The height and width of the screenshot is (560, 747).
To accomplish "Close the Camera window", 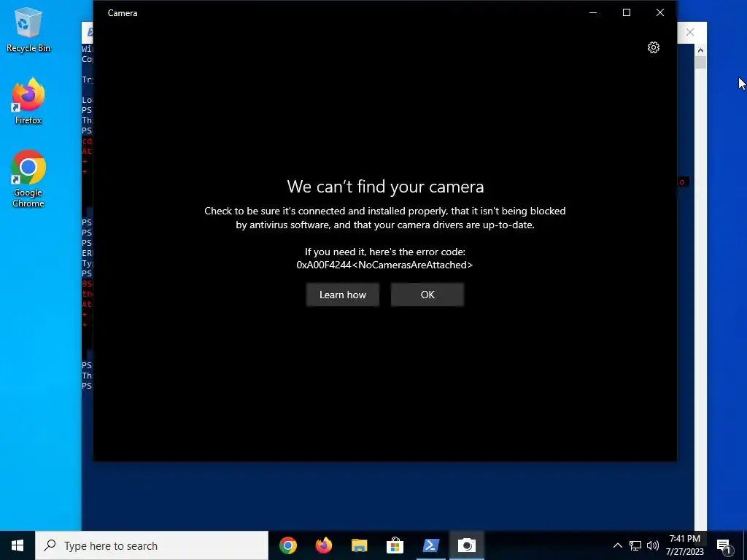I will point(659,13).
